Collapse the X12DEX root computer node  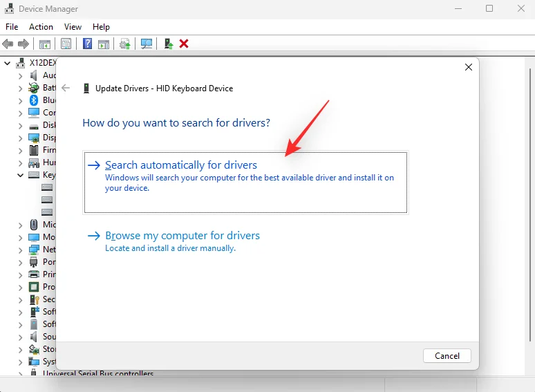tap(8, 63)
